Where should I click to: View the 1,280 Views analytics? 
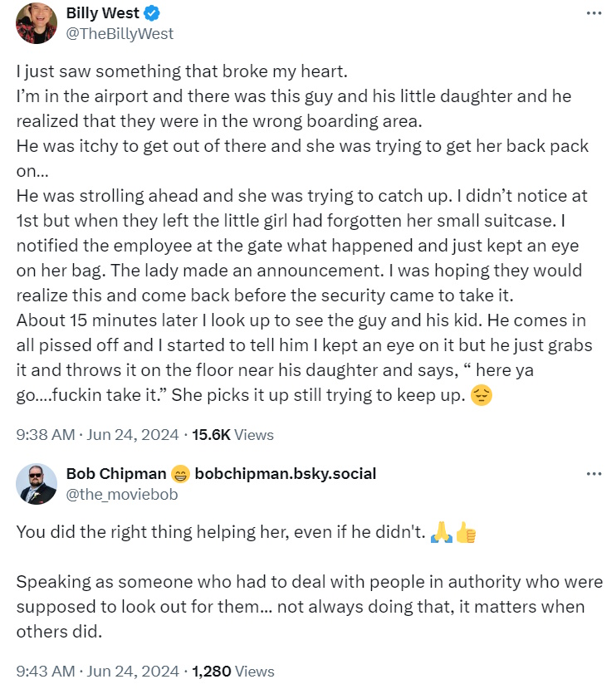tap(232, 671)
